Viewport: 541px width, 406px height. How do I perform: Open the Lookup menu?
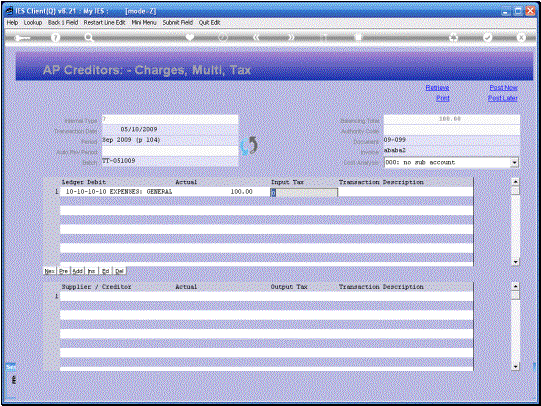click(x=33, y=22)
